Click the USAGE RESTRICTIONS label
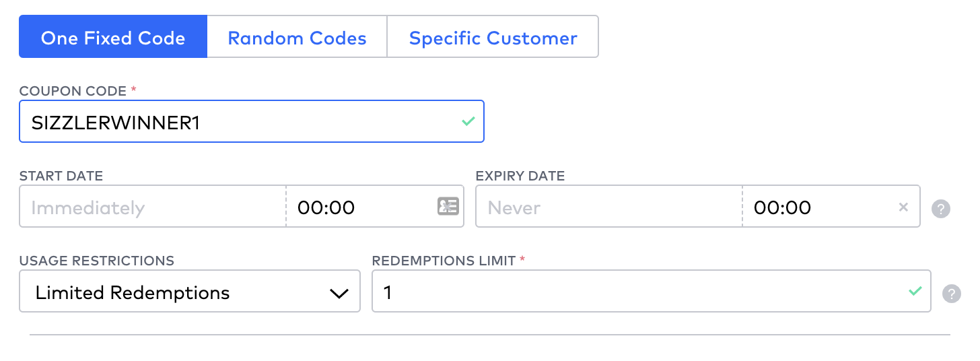This screenshot has width=980, height=361. point(96,261)
